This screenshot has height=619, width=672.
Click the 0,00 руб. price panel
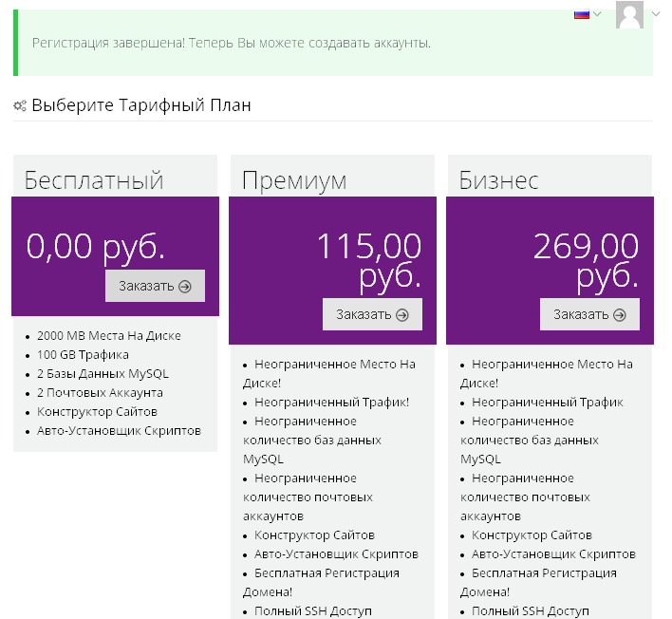pos(115,256)
